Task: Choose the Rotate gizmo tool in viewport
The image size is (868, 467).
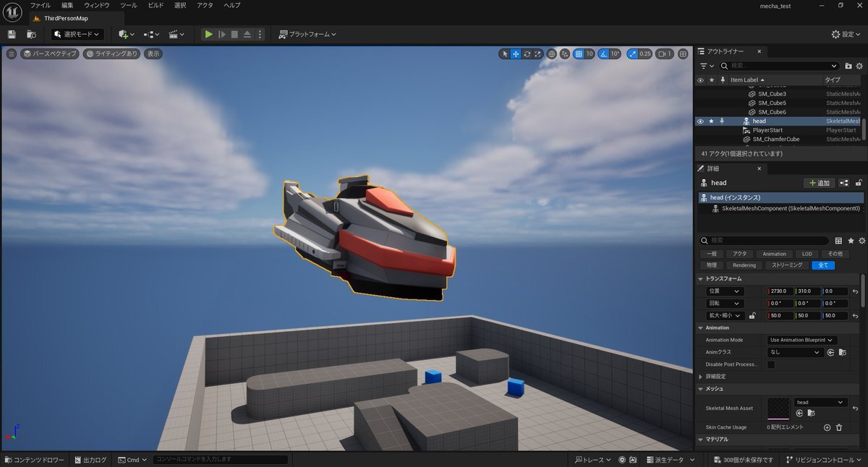Action: (527, 53)
